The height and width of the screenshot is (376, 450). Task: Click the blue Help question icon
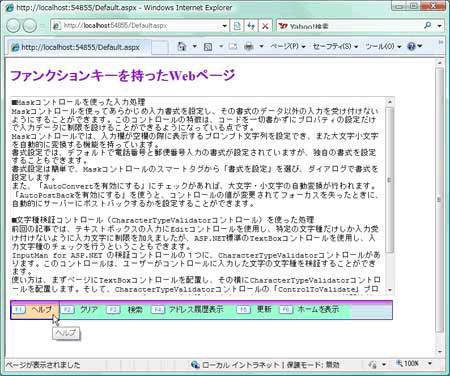(412, 46)
